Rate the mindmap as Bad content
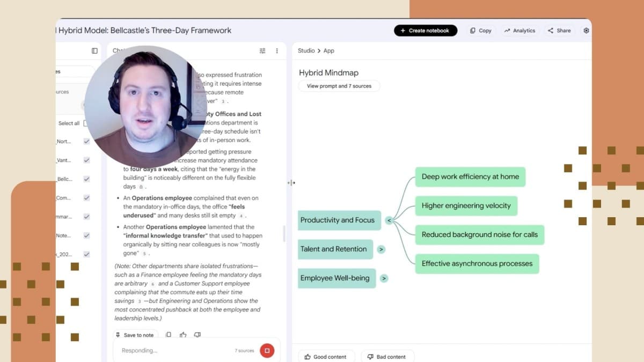This screenshot has height=362, width=644. 387,357
